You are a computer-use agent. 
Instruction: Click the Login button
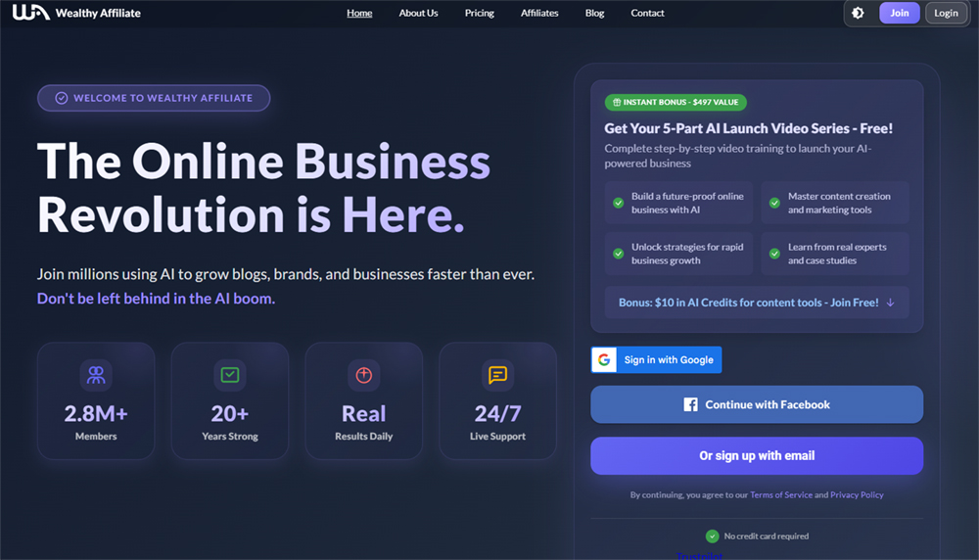point(946,13)
